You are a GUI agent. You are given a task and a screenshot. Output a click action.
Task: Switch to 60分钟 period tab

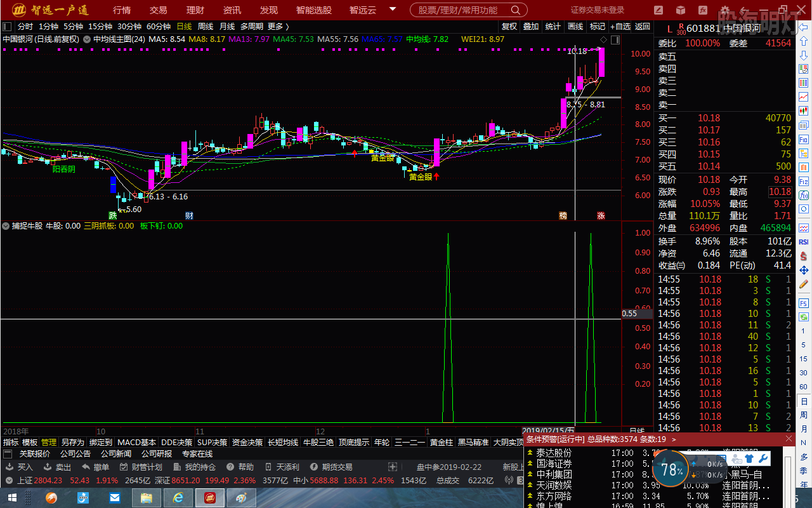coord(159,26)
